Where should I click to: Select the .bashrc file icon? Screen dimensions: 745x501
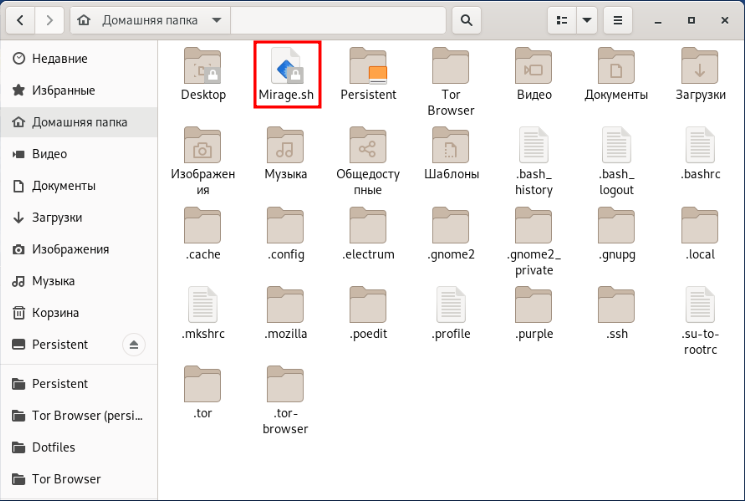pos(700,147)
